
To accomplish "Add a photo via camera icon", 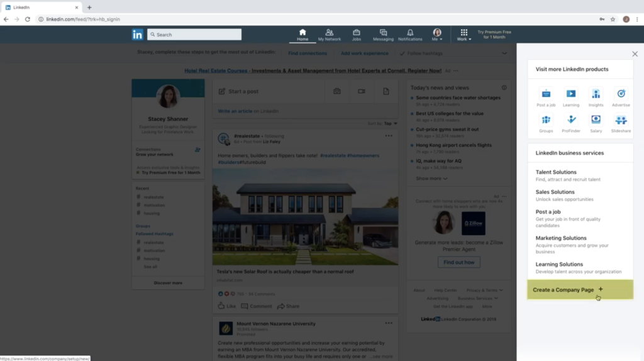I will [337, 91].
